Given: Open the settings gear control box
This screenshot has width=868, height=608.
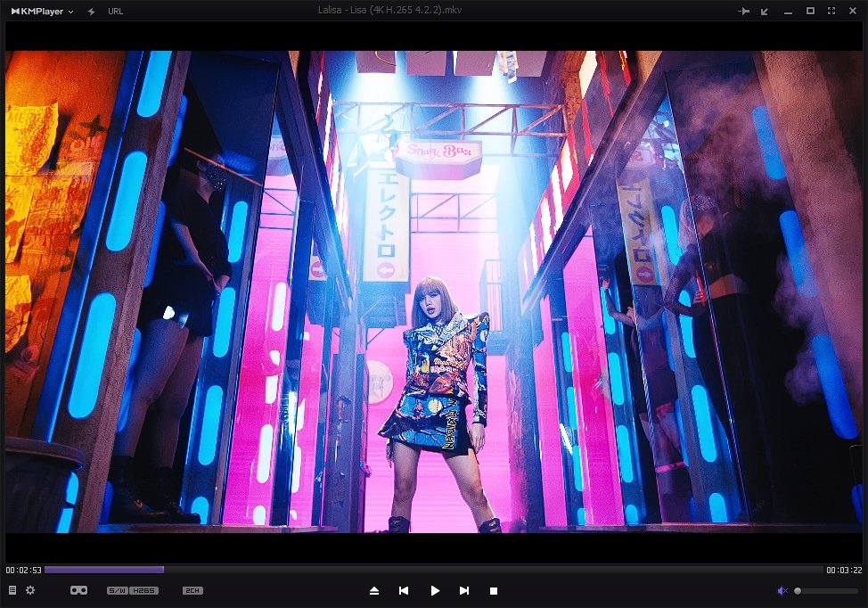Looking at the screenshot, I should 30,590.
